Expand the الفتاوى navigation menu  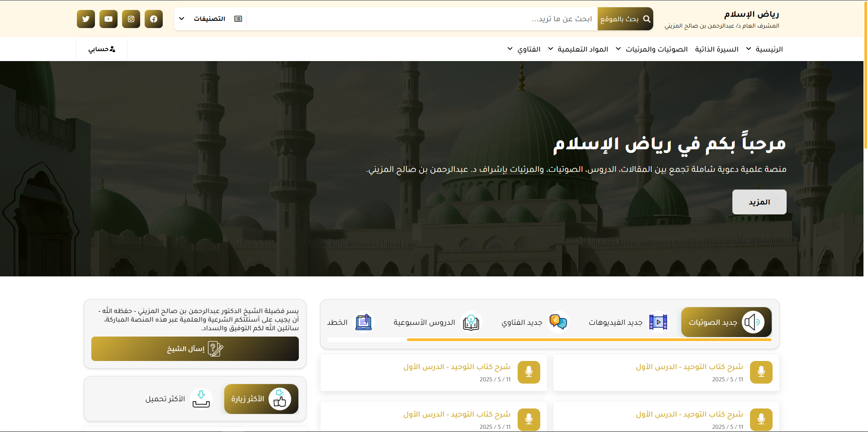coord(524,49)
